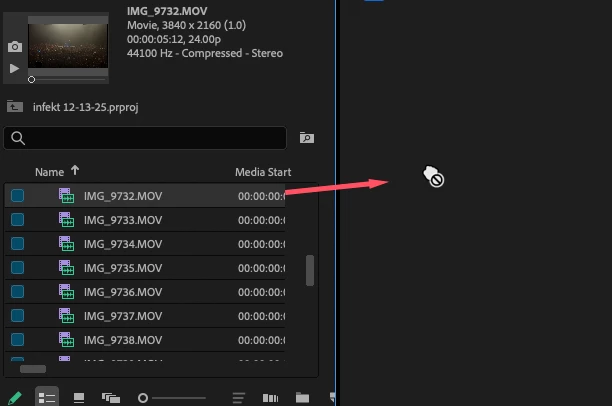Click label color swatch for IMG_9736.MOV
This screenshot has height=406, width=612.
(18, 292)
